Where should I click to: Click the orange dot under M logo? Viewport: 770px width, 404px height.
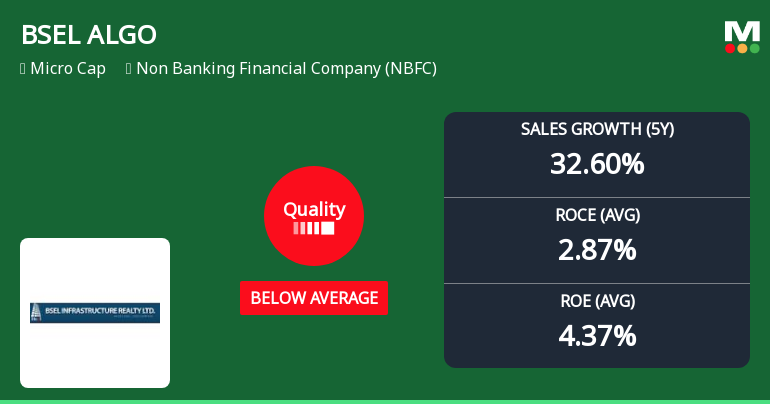(742, 48)
